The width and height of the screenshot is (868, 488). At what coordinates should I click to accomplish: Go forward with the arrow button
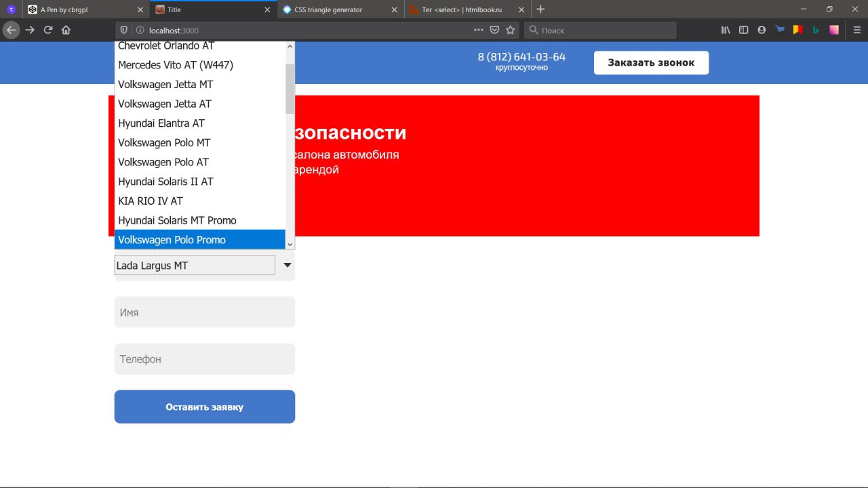tap(30, 30)
